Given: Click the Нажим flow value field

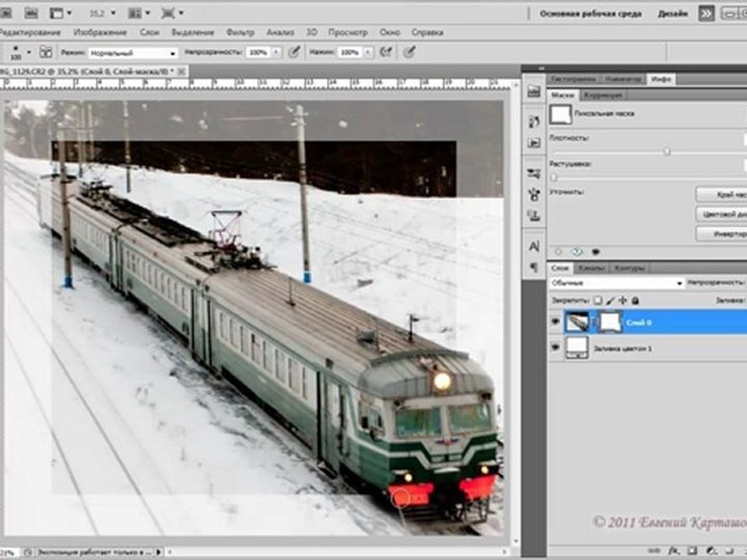Looking at the screenshot, I should 349,52.
